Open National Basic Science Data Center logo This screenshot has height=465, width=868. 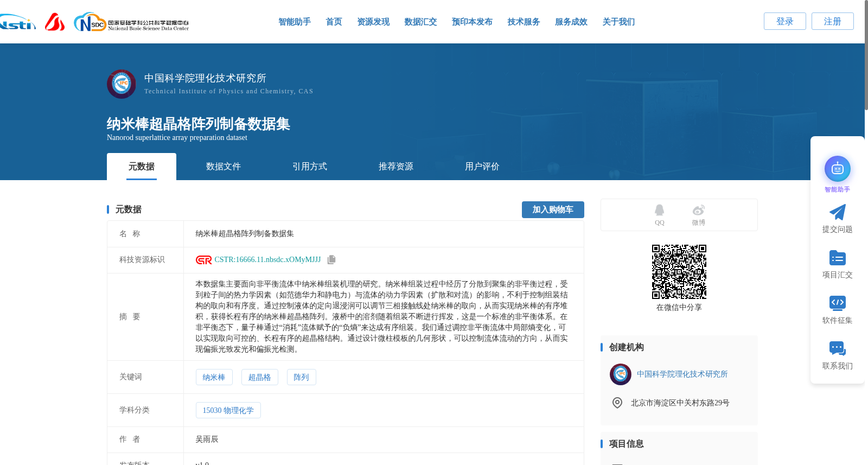click(131, 22)
